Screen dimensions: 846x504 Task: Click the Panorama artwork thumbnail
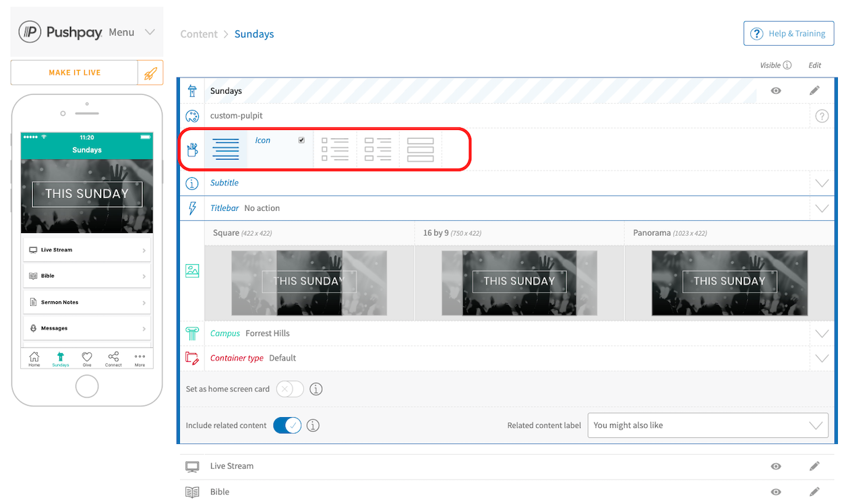(x=729, y=283)
